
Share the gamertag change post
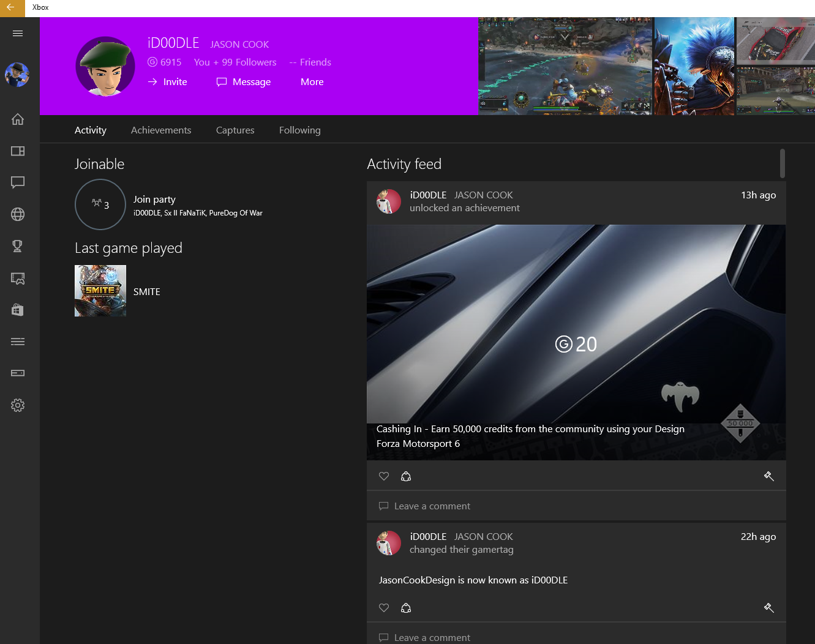[405, 608]
